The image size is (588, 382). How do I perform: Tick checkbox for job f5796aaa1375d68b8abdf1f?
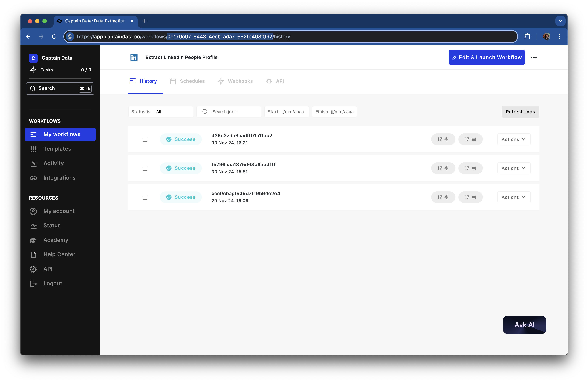[x=145, y=168]
